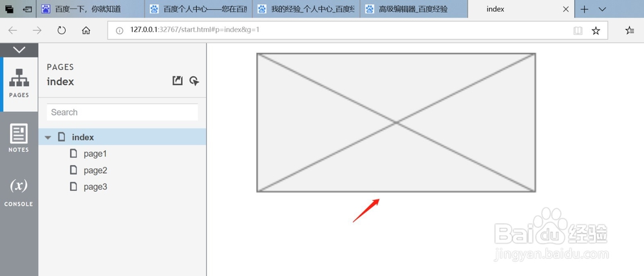Toggle highlight interactive elements icon
Image resolution: width=644 pixels, height=276 pixels.
point(194,81)
